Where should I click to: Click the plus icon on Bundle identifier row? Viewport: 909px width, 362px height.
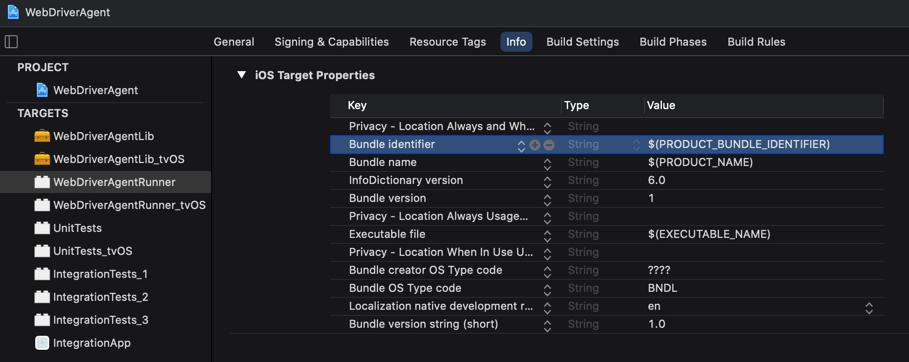pyautogui.click(x=535, y=144)
